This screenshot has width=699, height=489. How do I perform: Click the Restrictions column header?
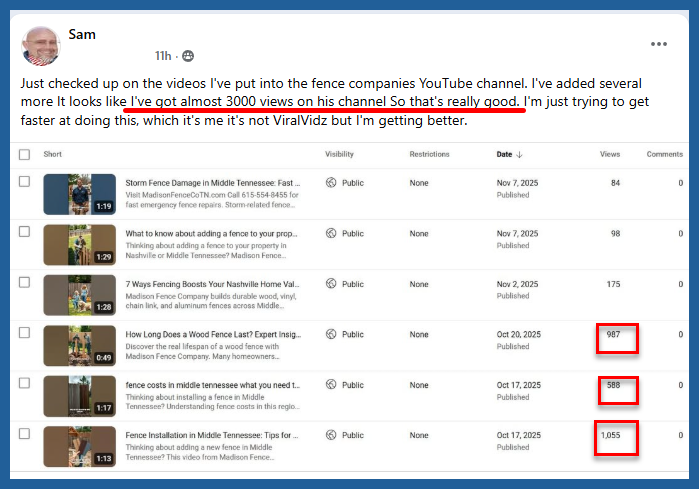pyautogui.click(x=429, y=154)
